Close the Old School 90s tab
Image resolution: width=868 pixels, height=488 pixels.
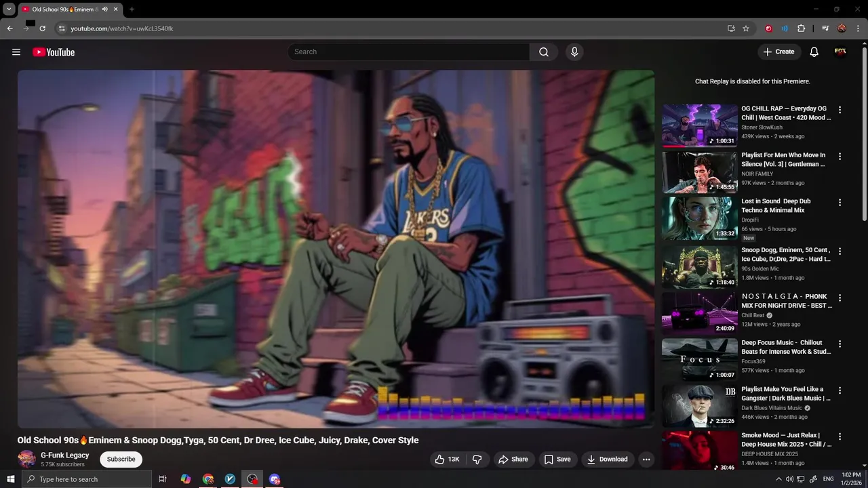click(116, 9)
